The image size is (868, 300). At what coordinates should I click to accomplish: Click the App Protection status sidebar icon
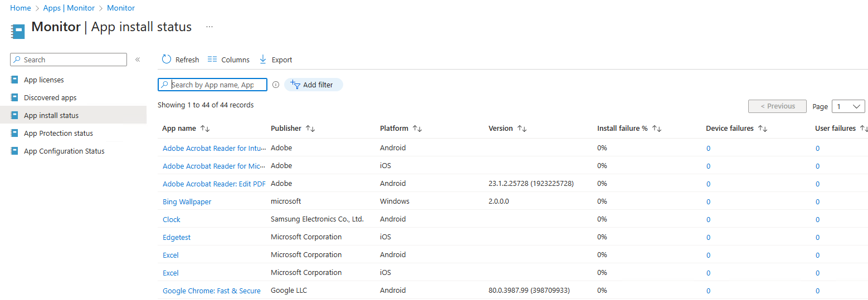(14, 133)
